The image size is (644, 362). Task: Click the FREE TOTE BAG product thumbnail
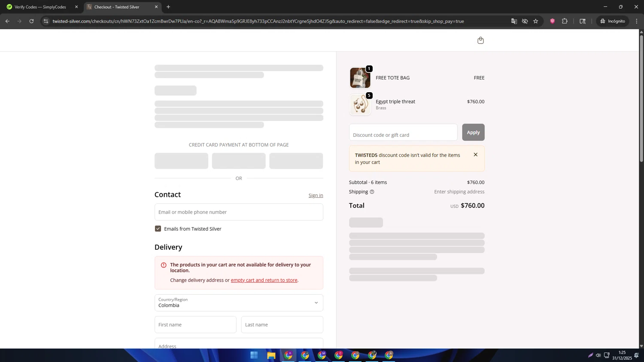(x=360, y=78)
